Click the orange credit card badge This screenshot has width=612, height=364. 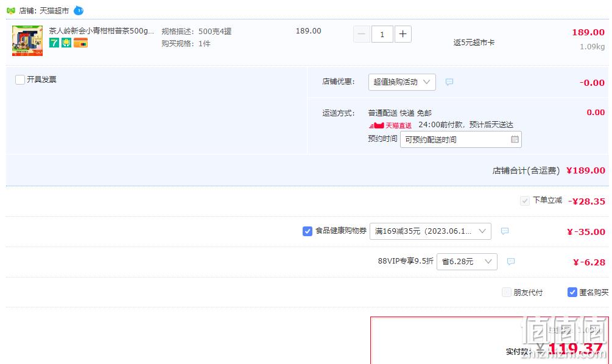click(81, 43)
